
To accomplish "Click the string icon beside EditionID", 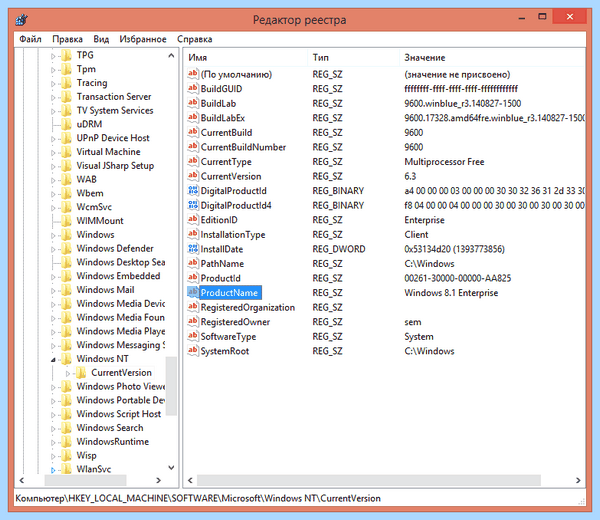I will (193, 220).
